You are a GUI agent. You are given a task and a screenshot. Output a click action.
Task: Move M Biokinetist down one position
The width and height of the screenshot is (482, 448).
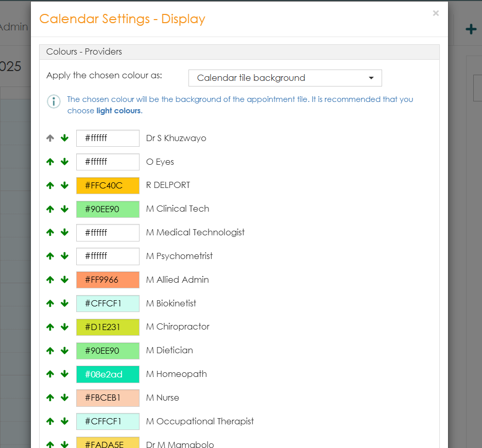(x=64, y=303)
